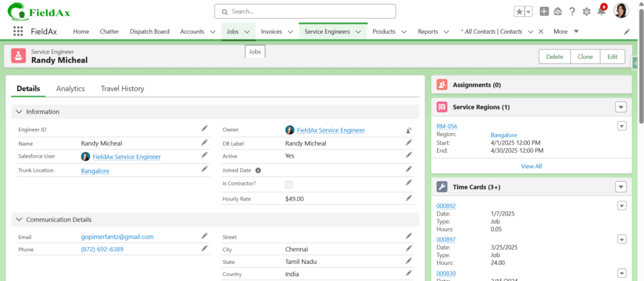Click the Change Owner icon
The image size is (644, 281).
click(x=409, y=130)
